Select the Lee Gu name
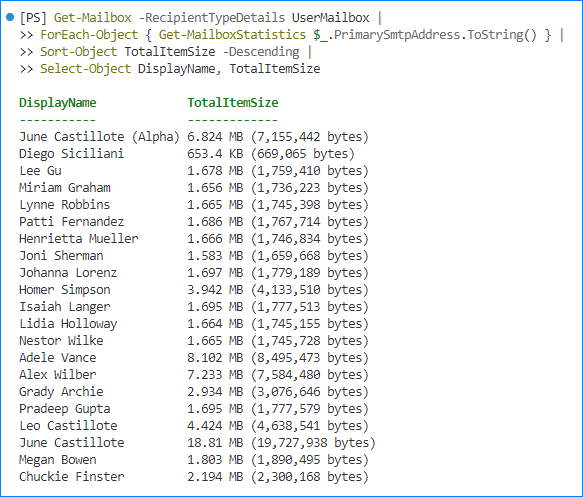This screenshot has height=497, width=583. pos(40,171)
